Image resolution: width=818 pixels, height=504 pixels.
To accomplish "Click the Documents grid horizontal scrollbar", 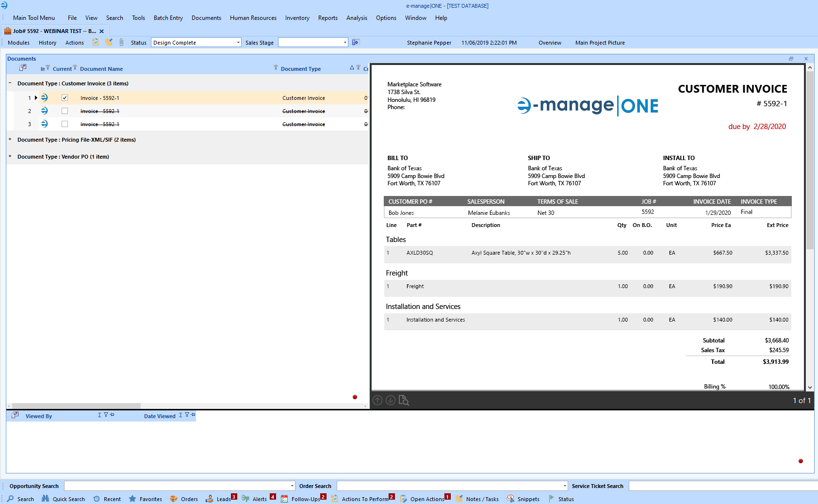I will 76,406.
